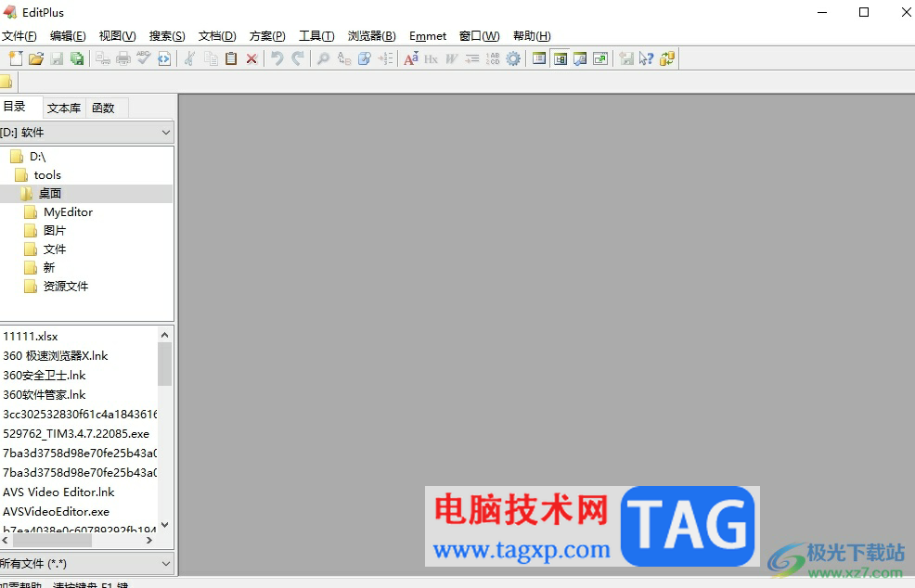Image resolution: width=915 pixels, height=588 pixels.
Task: Click the grayed save-back disk icon
Action: pyautogui.click(x=626, y=58)
